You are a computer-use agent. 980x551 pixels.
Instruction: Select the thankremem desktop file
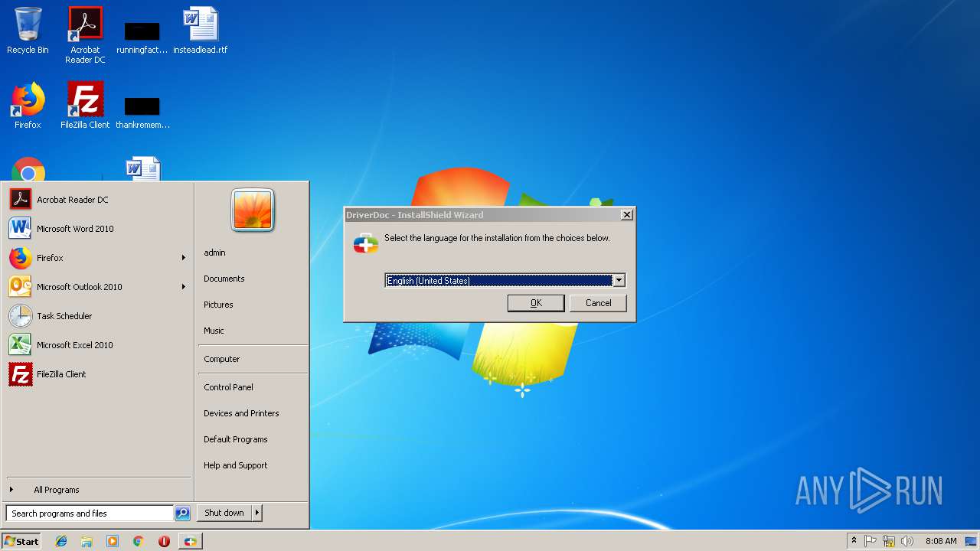[x=142, y=112]
